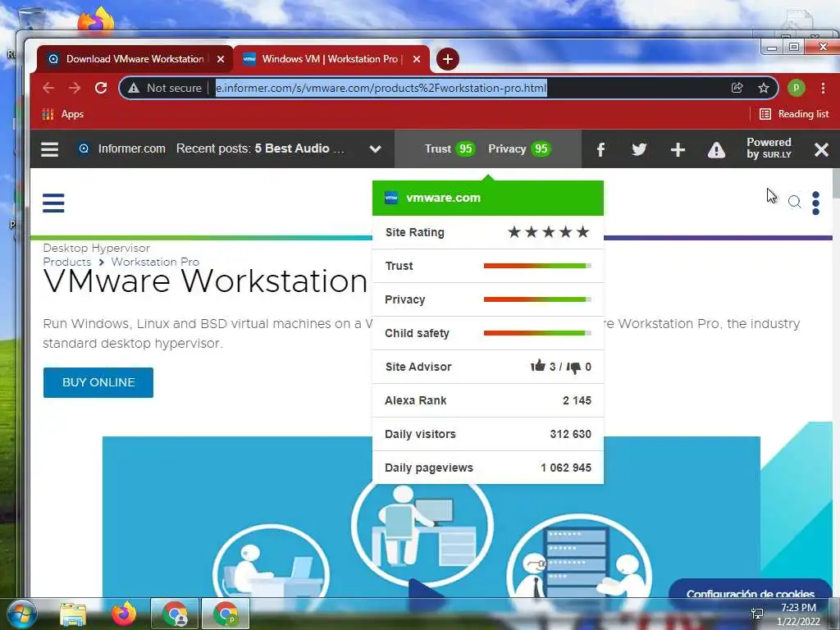Viewport: 840px width, 630px height.
Task: Switch to second Chrome taskbar window
Action: coord(226,614)
